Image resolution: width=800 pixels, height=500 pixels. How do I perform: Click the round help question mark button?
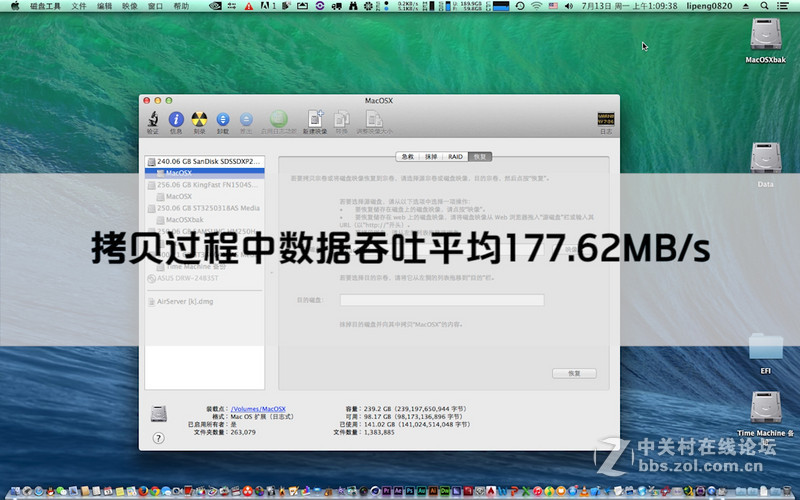159,438
